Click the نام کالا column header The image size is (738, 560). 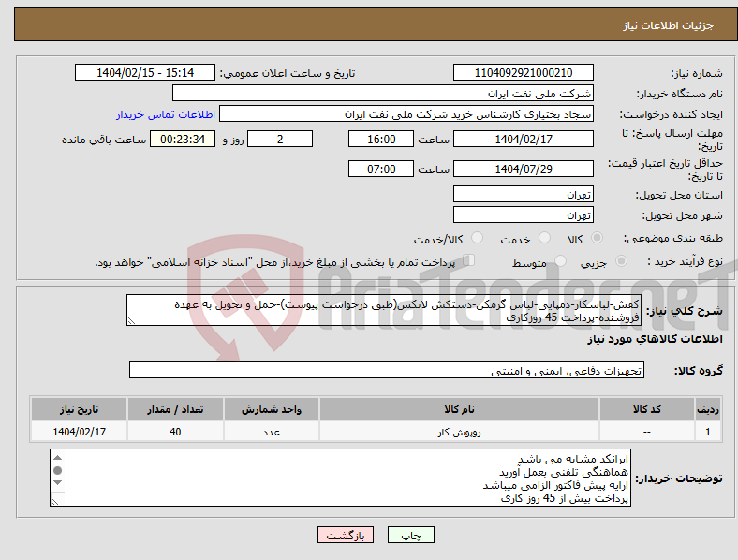[x=459, y=409]
